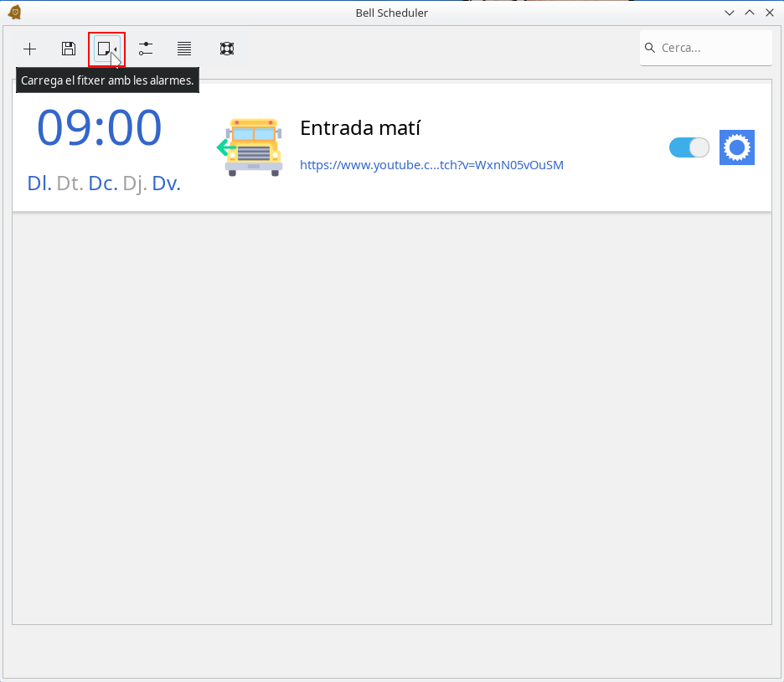Click the plus icon to add alarm
Image resolution: width=784 pixels, height=682 pixels.
[x=29, y=49]
